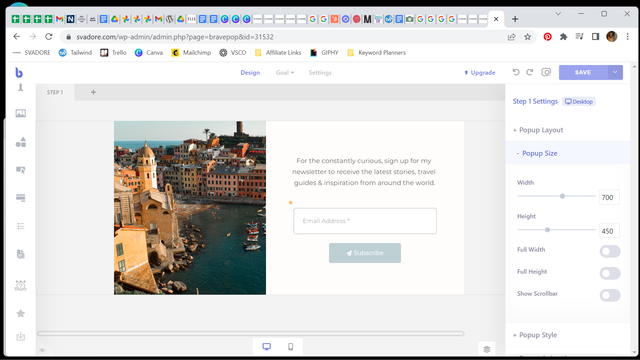Open the tab search chevron in Chrome
The image size is (640, 360).
558,14
